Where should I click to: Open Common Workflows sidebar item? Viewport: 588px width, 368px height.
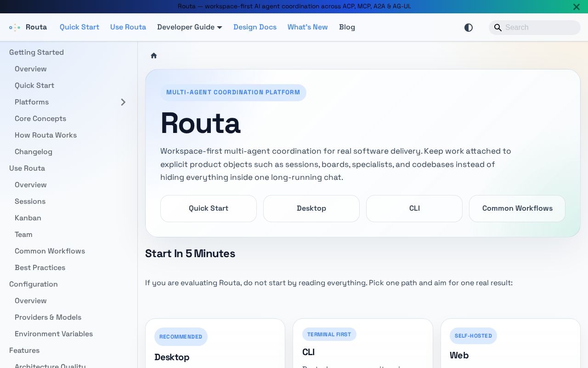pos(50,251)
